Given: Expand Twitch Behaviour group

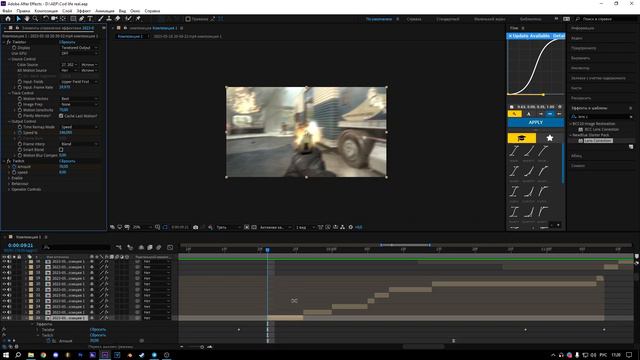Looking at the screenshot, I should point(9,184).
